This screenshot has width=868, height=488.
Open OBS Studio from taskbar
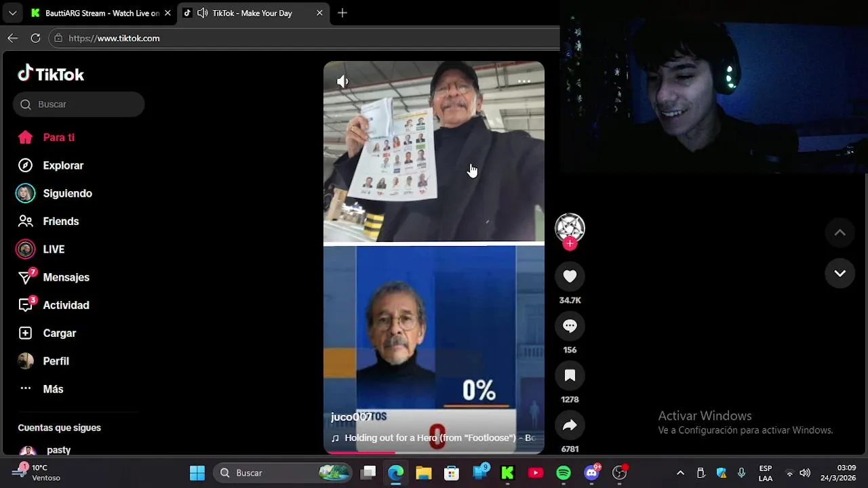(x=620, y=472)
